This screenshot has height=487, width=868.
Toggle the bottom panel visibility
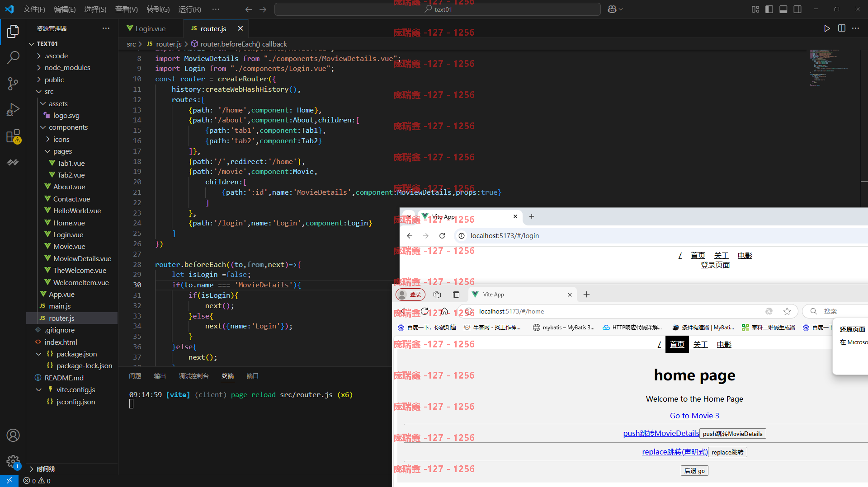click(783, 9)
